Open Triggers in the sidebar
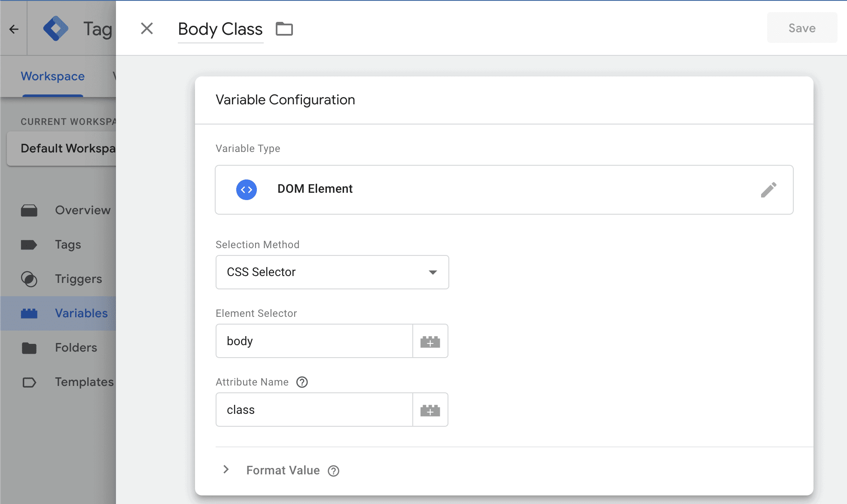This screenshot has height=504, width=847. coord(78,279)
